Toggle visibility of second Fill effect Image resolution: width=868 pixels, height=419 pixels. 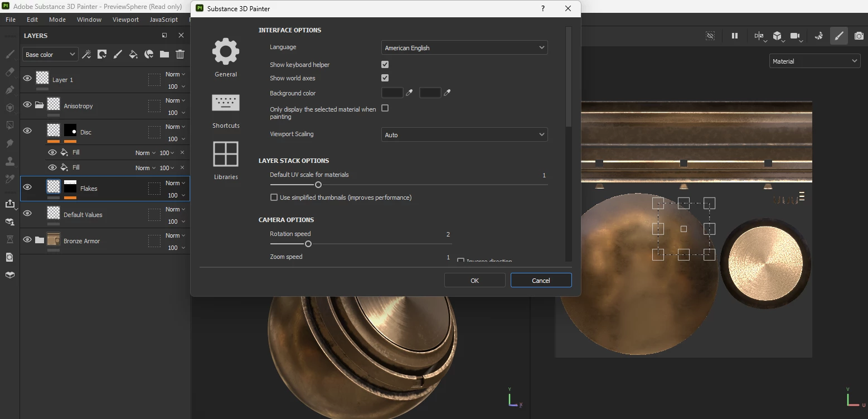point(52,167)
